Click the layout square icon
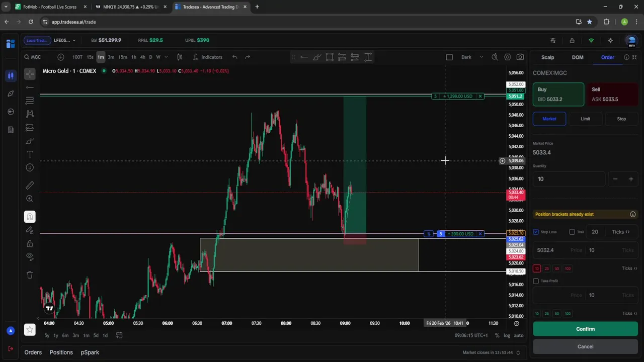 coord(449,57)
